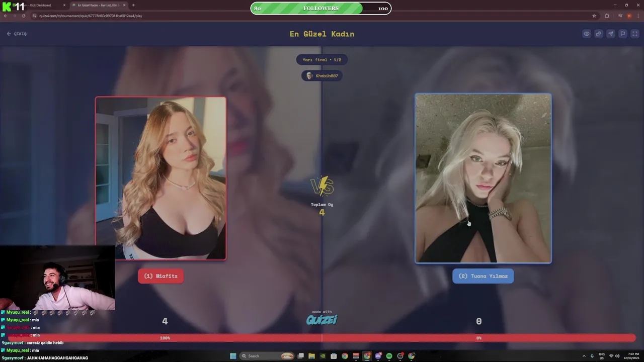The image size is (644, 362).
Task: Open the Windows Start menu
Action: coord(233,356)
